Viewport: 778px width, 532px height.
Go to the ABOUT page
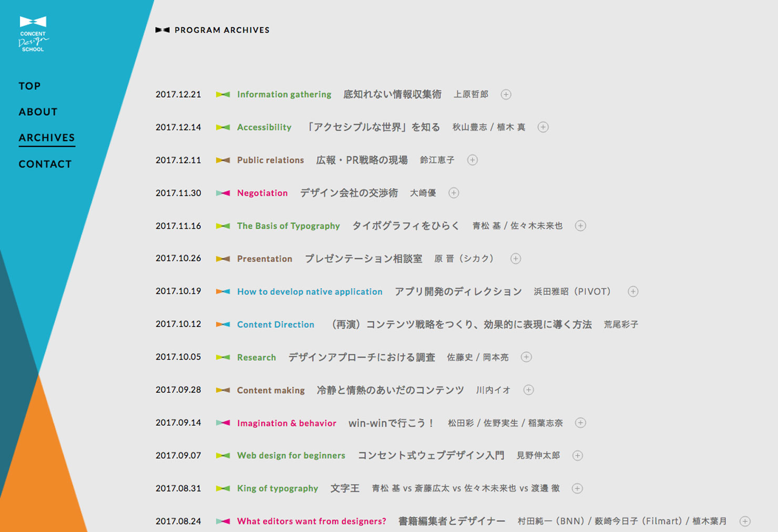pos(38,112)
